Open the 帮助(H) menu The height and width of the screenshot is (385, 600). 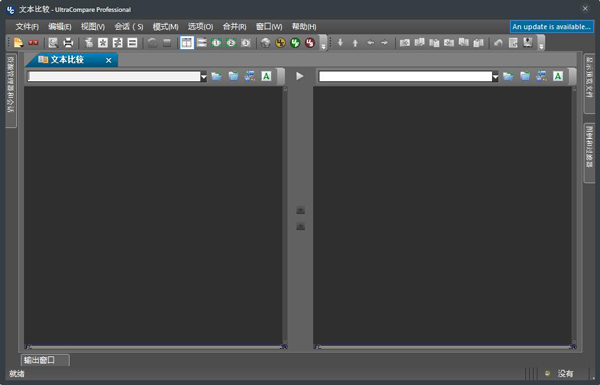(304, 26)
